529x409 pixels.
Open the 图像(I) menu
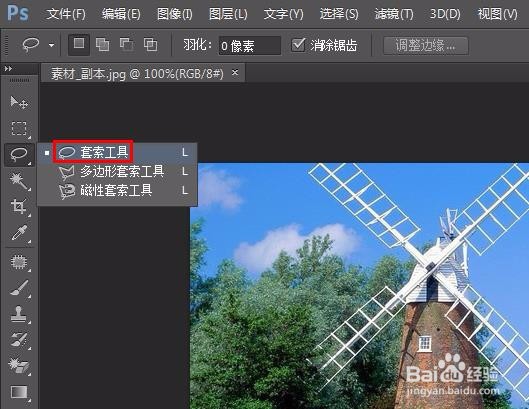coord(175,14)
